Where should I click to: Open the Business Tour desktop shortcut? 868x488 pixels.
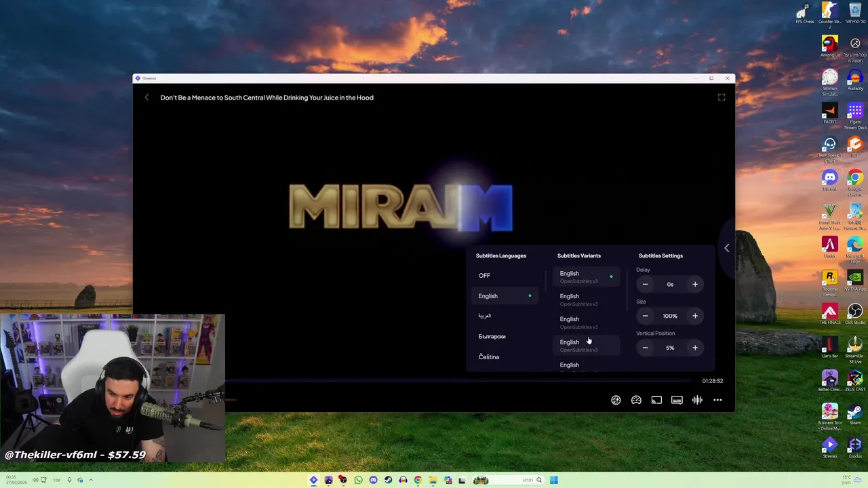coord(830,415)
